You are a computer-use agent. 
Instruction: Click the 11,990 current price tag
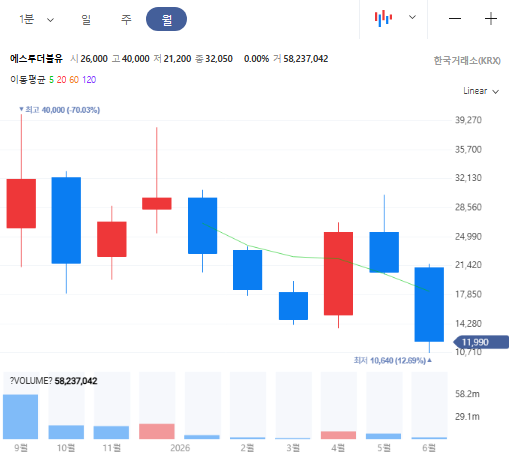pyautogui.click(x=481, y=342)
